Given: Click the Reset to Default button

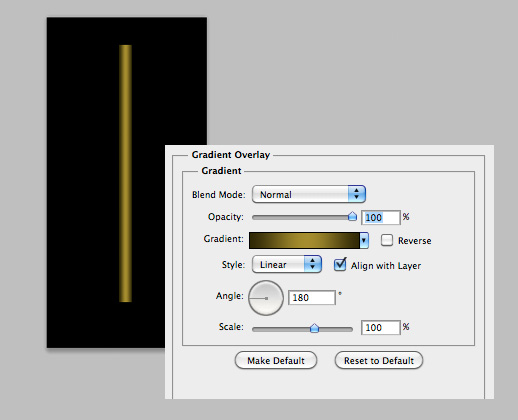Looking at the screenshot, I should coord(379,360).
